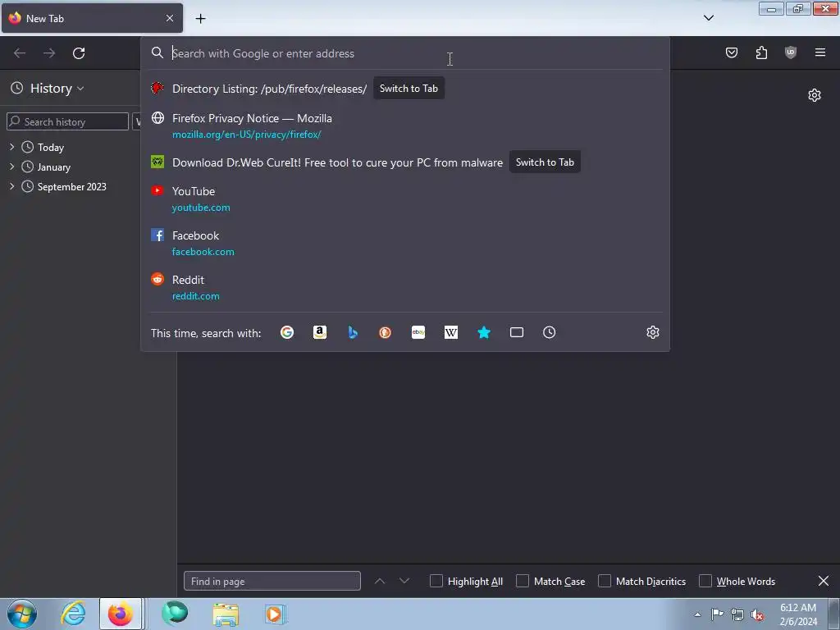
Task: Switch to Tab for Dr.Web CureIt
Action: click(545, 162)
